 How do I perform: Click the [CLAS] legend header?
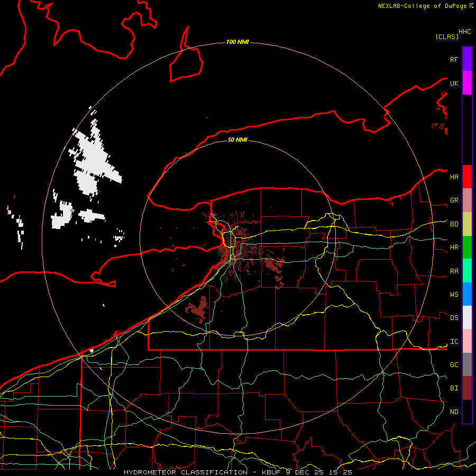(x=447, y=36)
